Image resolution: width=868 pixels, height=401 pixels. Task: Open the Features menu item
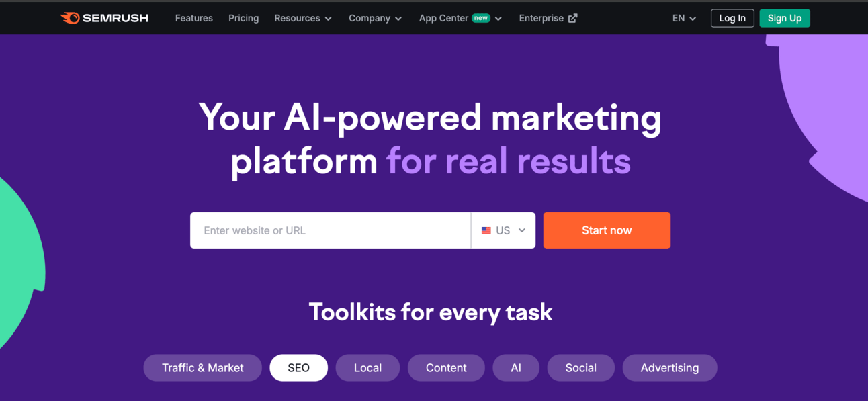point(194,18)
